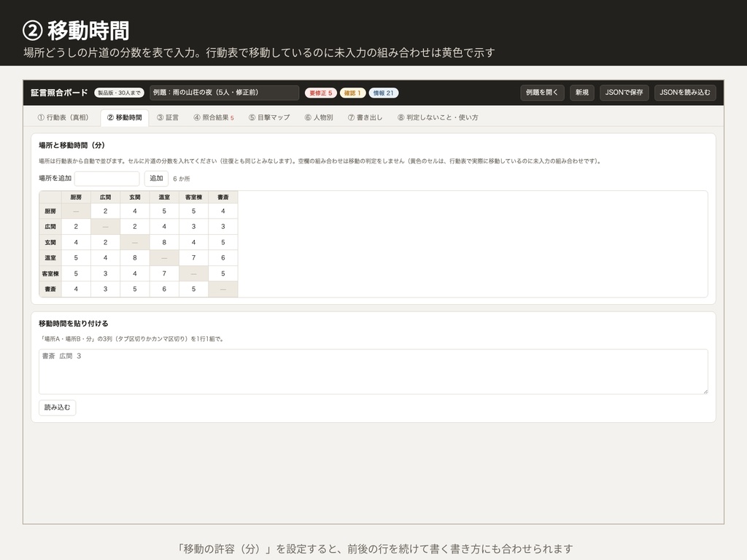This screenshot has width=747, height=560.
Task: Click the 客室棟 row, 書斎 column cell
Action: (x=223, y=273)
